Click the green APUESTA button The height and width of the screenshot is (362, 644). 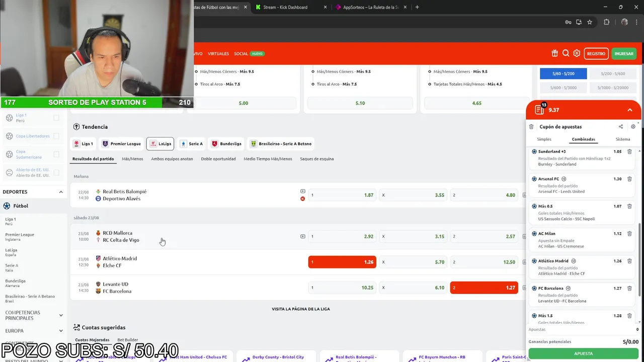coord(584,353)
